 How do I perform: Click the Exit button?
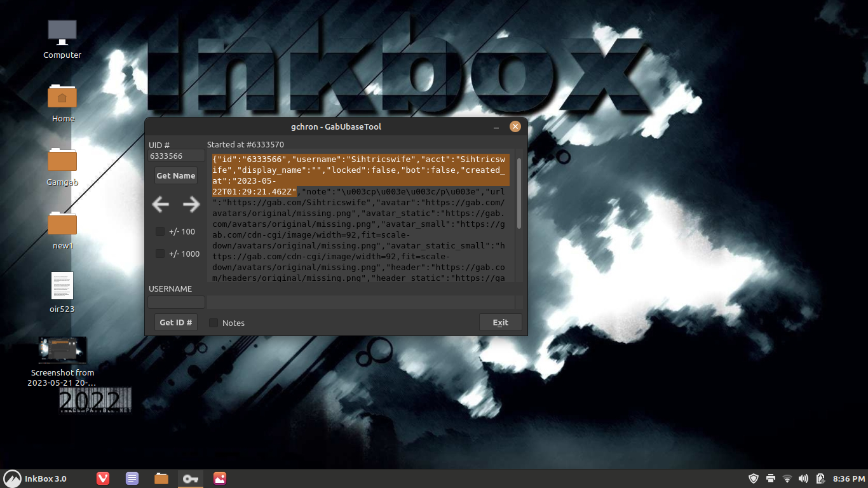(501, 322)
